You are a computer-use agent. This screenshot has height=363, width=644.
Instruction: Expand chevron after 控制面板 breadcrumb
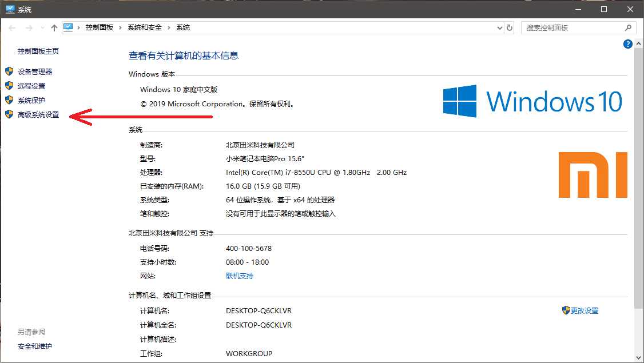click(120, 27)
